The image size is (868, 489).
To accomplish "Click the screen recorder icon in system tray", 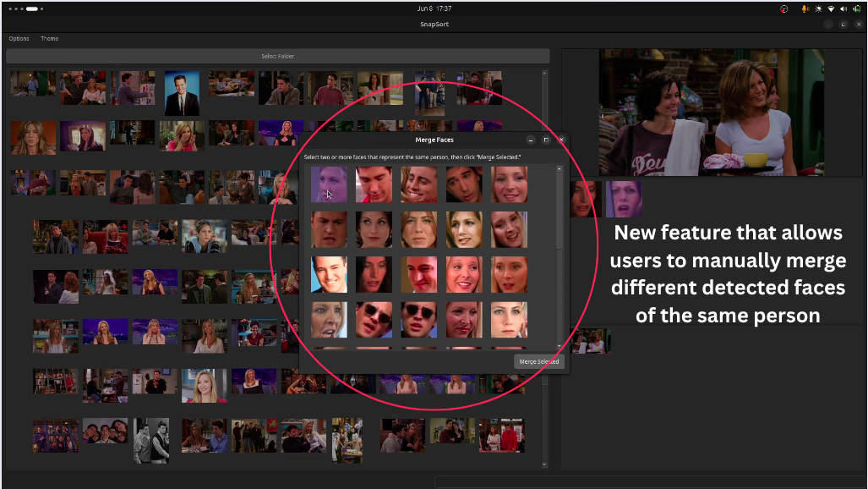I will [x=783, y=8].
